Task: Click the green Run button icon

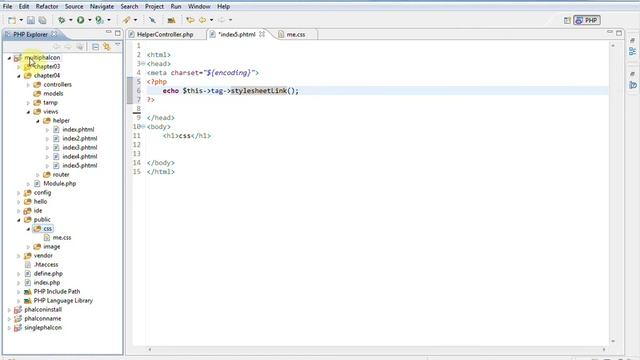Action: point(80,20)
